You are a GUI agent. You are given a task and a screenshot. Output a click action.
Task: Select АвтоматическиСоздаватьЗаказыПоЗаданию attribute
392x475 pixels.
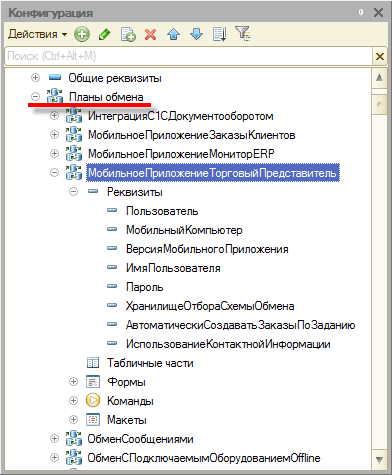(x=240, y=325)
